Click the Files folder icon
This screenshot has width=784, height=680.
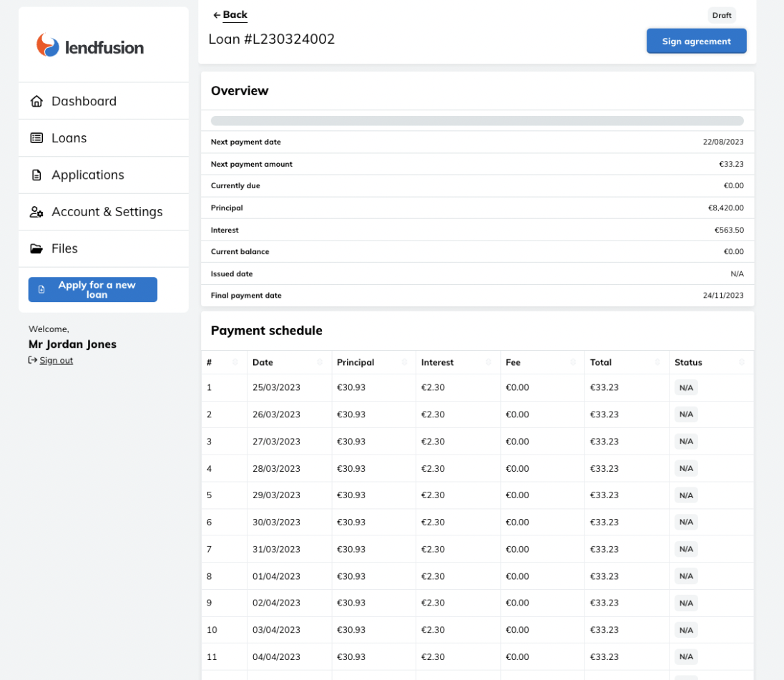click(x=36, y=248)
